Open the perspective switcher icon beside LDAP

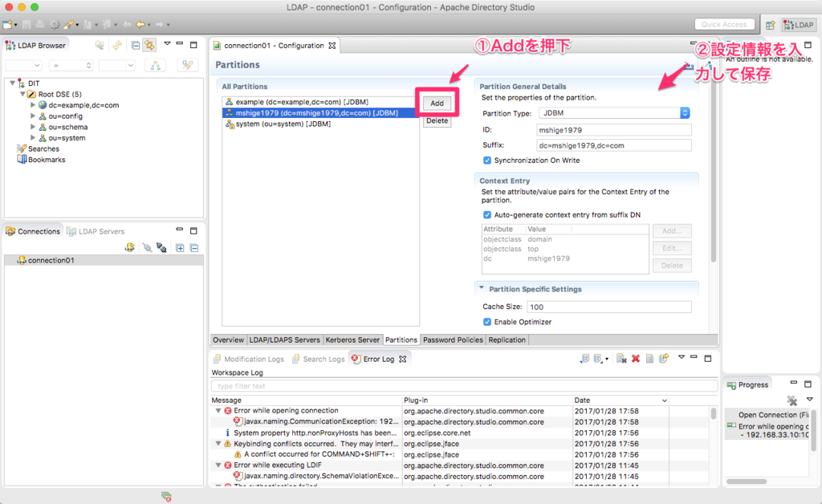coord(770,25)
